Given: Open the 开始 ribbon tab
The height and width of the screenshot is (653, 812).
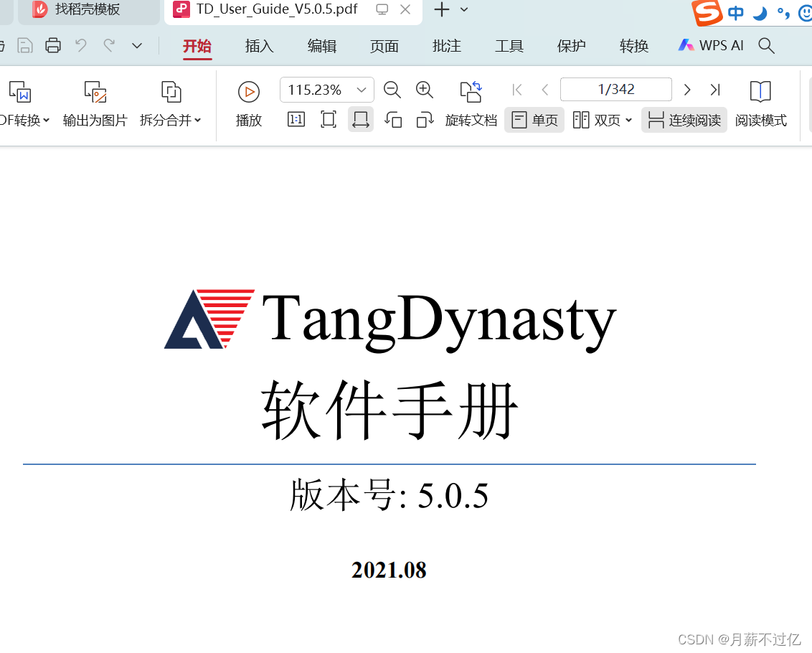Looking at the screenshot, I should pyautogui.click(x=197, y=46).
